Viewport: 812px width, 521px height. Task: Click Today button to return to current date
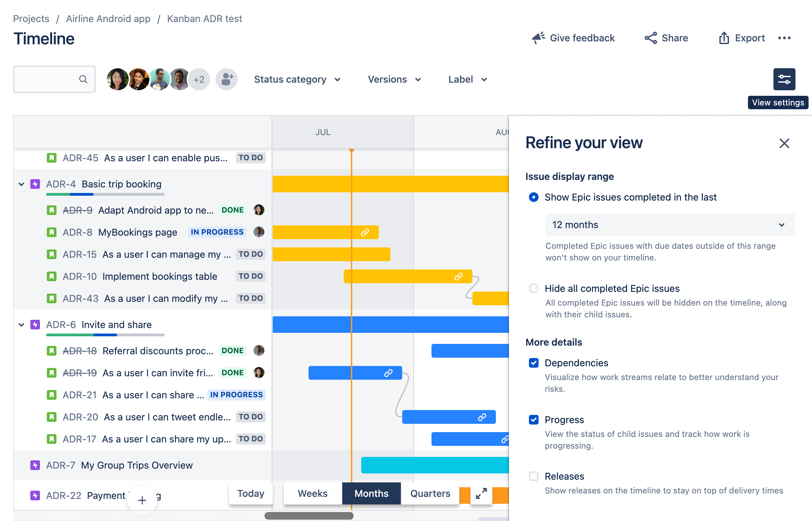tap(251, 493)
